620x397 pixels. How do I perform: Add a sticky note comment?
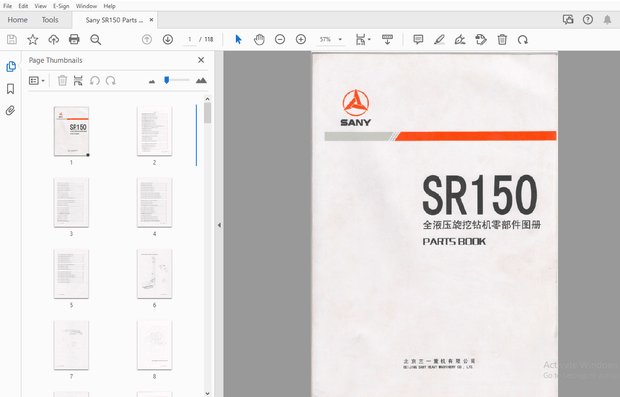418,40
